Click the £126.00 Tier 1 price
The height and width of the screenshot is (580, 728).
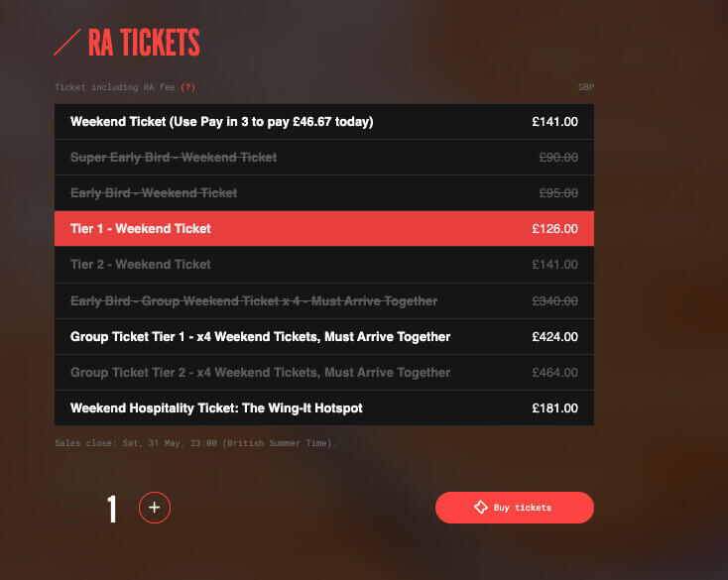point(554,229)
